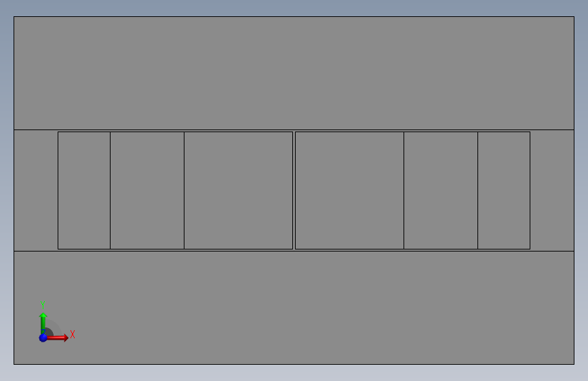Viewport: 588px width, 381px height.
Task: Click the empty background below the model
Action: [294, 373]
